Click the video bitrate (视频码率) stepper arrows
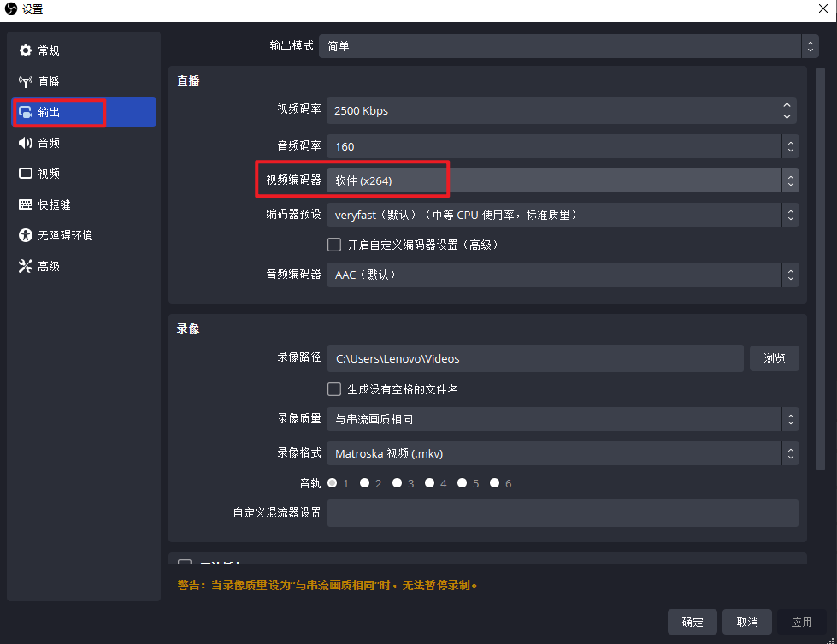837x644 pixels. pos(787,110)
